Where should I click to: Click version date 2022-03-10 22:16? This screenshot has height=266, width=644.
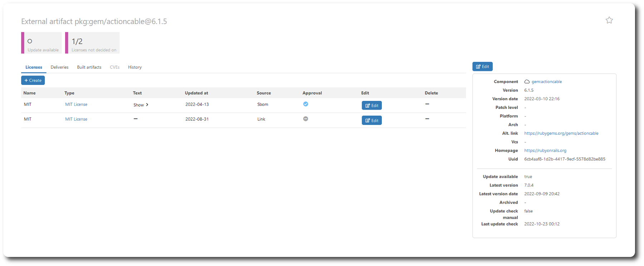[542, 99]
